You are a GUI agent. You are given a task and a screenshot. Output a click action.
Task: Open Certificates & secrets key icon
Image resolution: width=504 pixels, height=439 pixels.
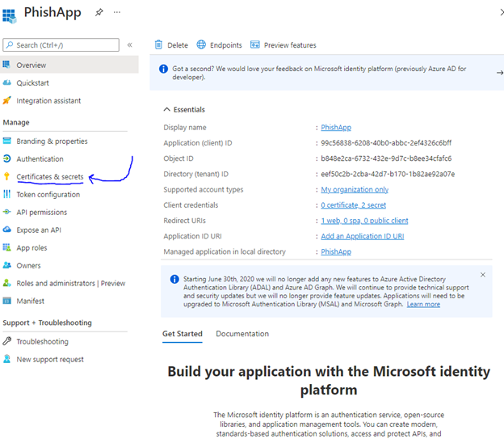click(7, 177)
